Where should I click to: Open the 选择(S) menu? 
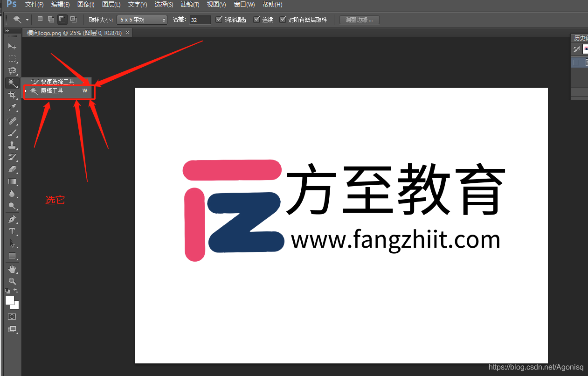[x=164, y=5]
